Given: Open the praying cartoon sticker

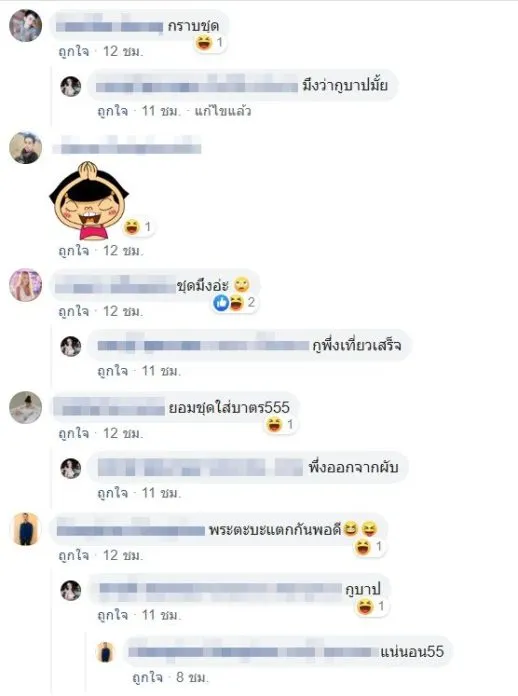Looking at the screenshot, I should point(89,200).
